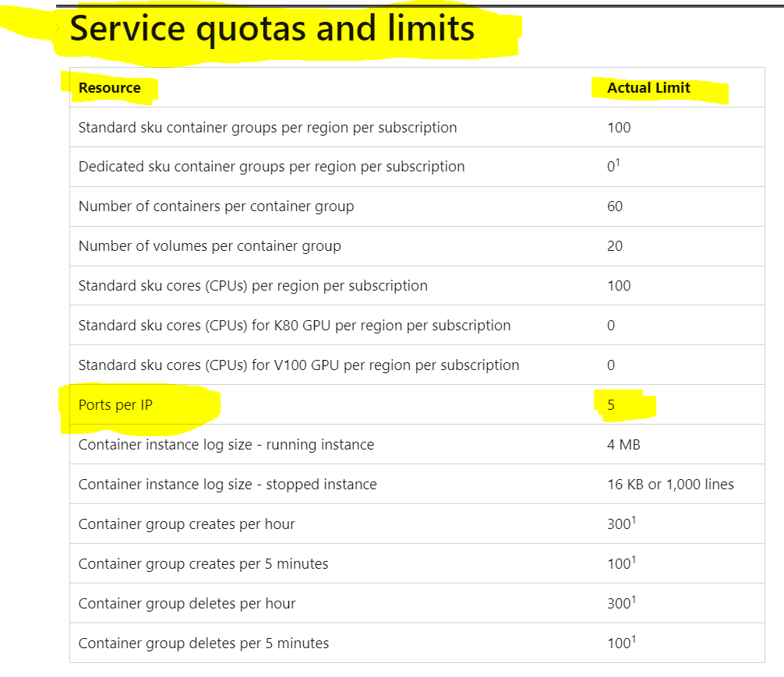Click 'Standard sku cores (CPUs) per region per subscription' cell
The width and height of the screenshot is (784, 677).
pos(253,285)
